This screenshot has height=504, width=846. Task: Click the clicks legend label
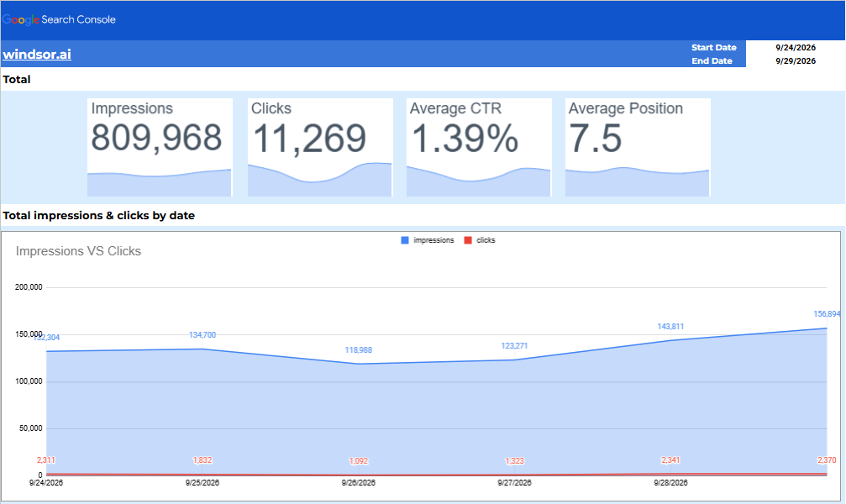coord(486,240)
